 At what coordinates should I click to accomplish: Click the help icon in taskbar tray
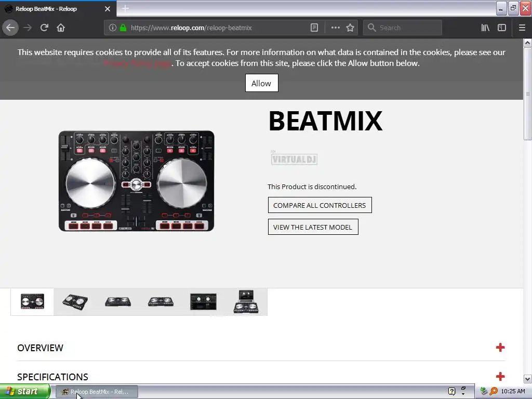point(451,392)
